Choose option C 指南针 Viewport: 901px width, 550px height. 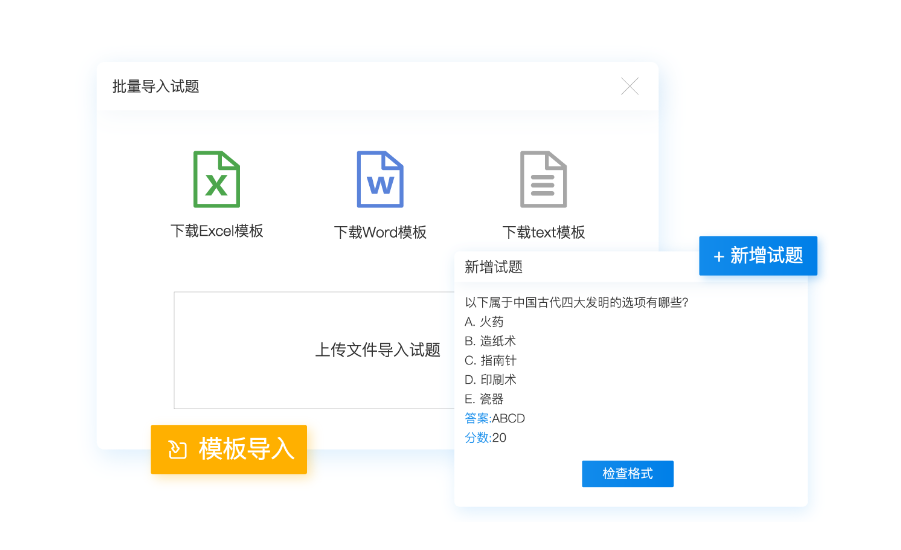490,360
